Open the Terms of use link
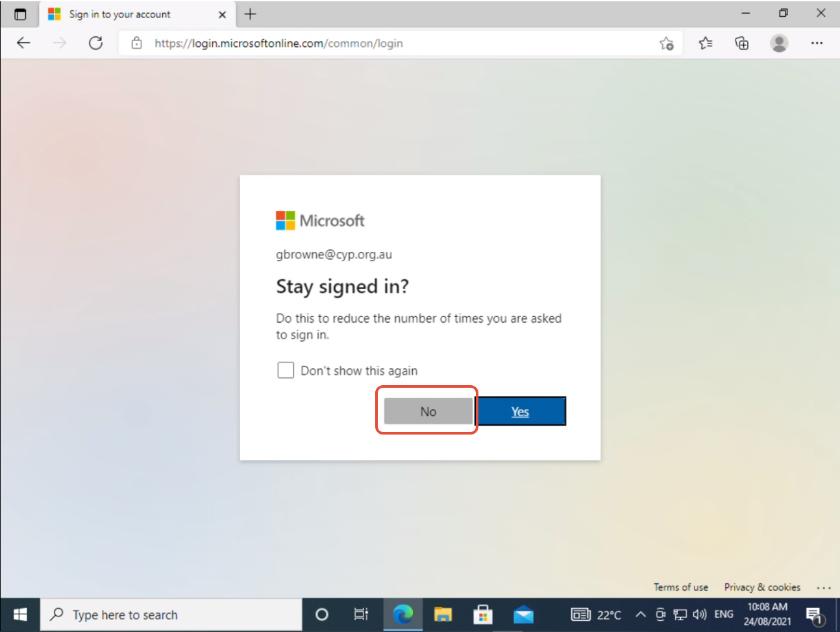The width and height of the screenshot is (840, 632). click(x=680, y=587)
